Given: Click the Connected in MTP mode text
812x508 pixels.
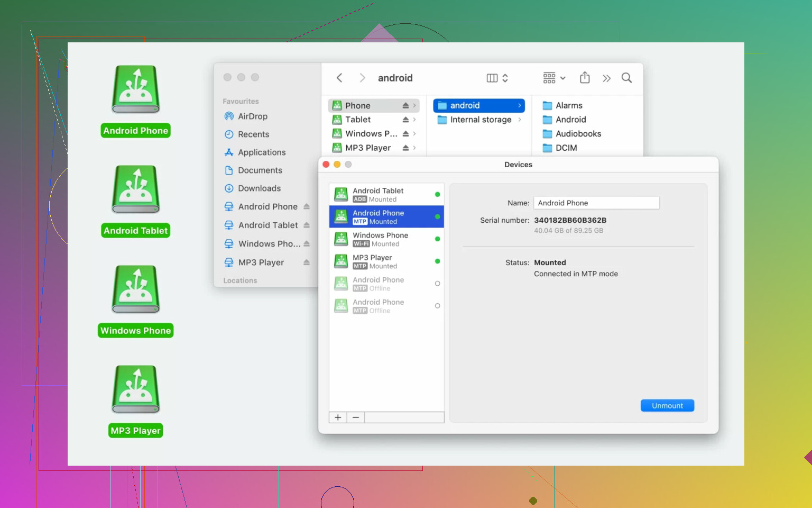Looking at the screenshot, I should tap(576, 274).
